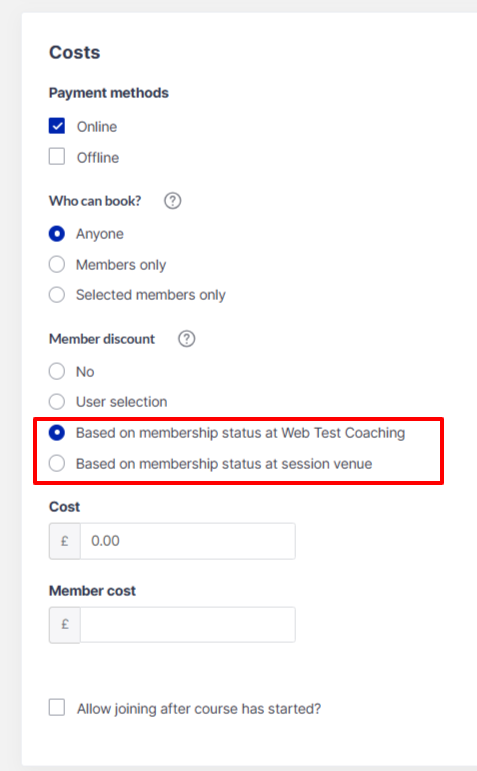Tick Allow joining after course has started
Image resolution: width=477 pixels, height=771 pixels.
57,708
